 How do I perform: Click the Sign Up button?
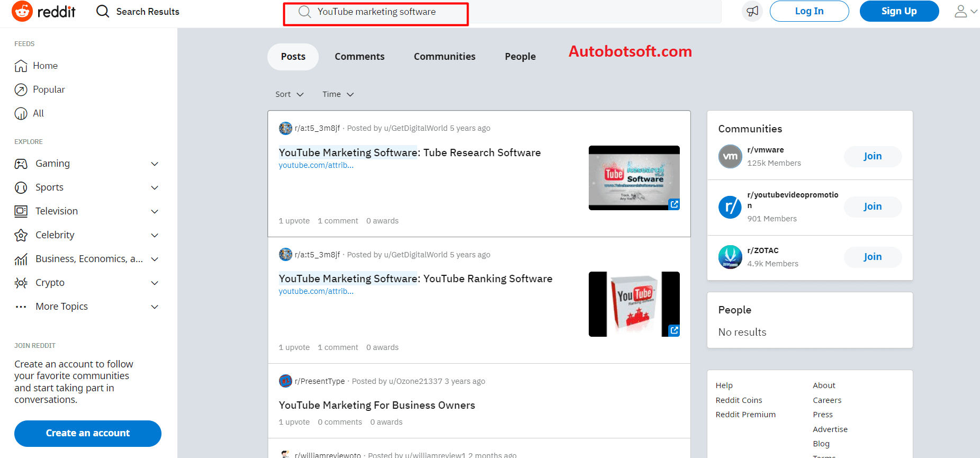point(899,11)
